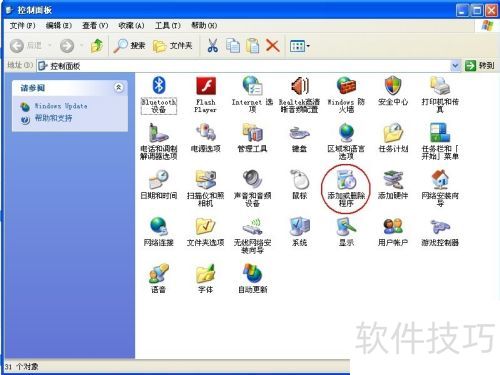Open 网络安装向导 icon
This screenshot has width=500, height=375.
tap(440, 188)
